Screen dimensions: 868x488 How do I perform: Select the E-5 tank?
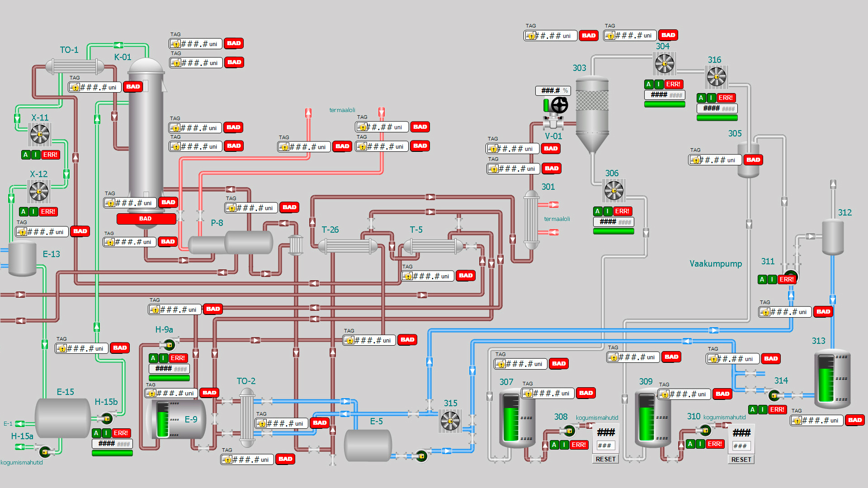(x=368, y=446)
